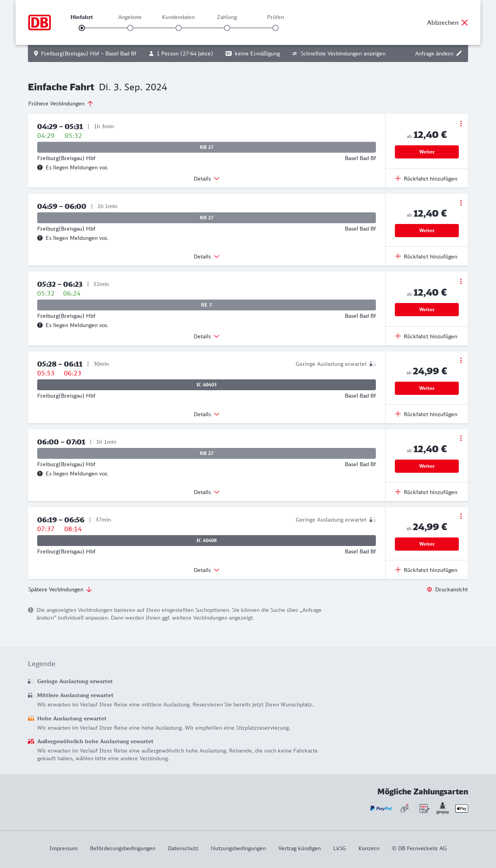Image resolution: width=496 pixels, height=868 pixels.
Task: Select the Zahlung step in progress bar
Action: coord(227,28)
